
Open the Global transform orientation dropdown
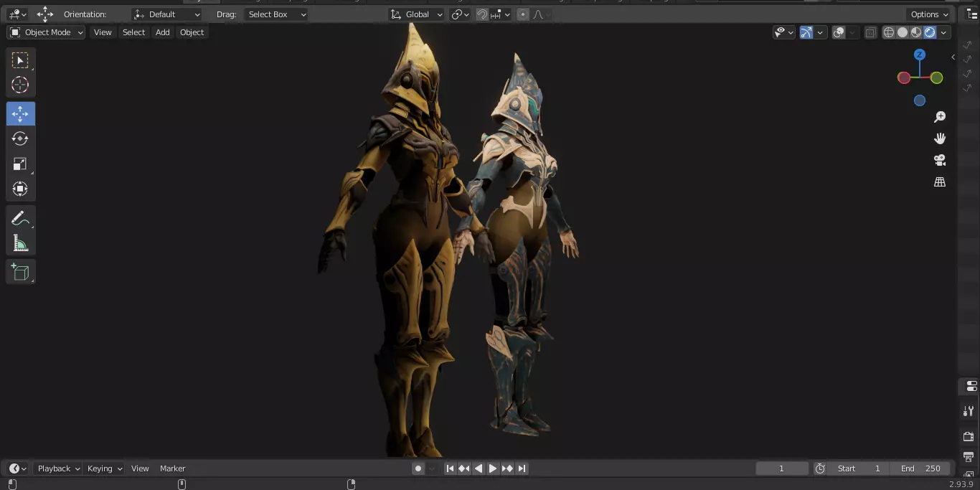click(x=417, y=14)
